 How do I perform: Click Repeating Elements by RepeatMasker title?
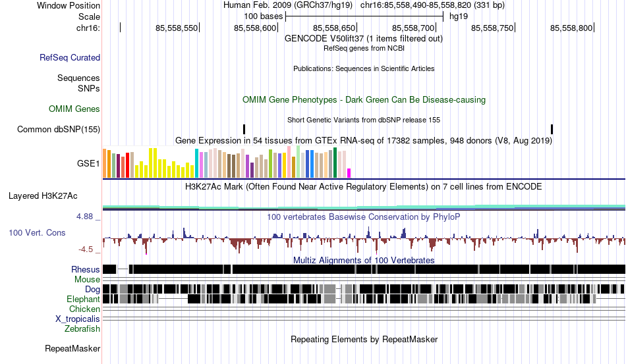coord(364,339)
